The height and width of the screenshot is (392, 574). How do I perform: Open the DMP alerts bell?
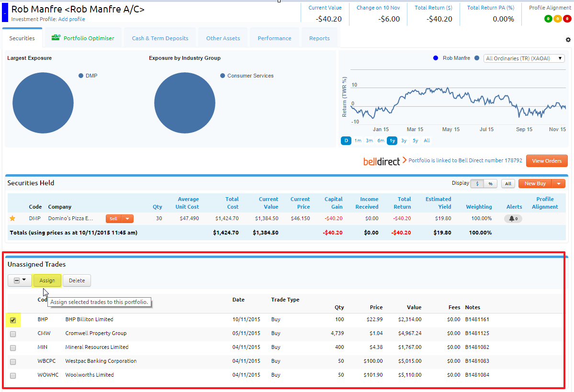pyautogui.click(x=513, y=219)
